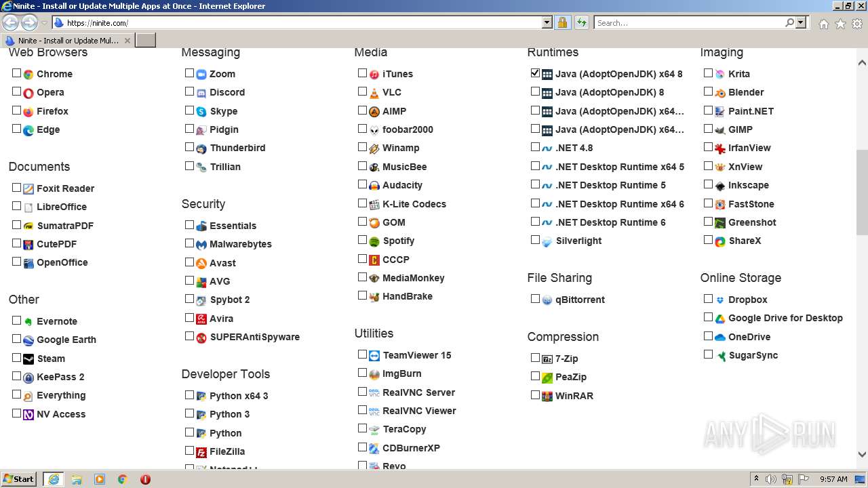Click the Steam icon
The width and height of the screenshot is (868, 488).
click(x=28, y=359)
